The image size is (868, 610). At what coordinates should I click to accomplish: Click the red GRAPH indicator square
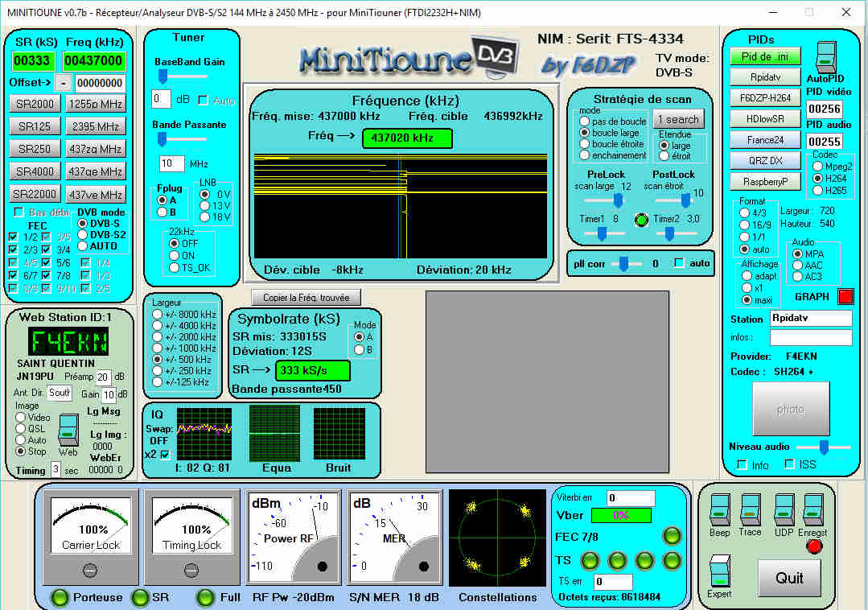(x=845, y=297)
